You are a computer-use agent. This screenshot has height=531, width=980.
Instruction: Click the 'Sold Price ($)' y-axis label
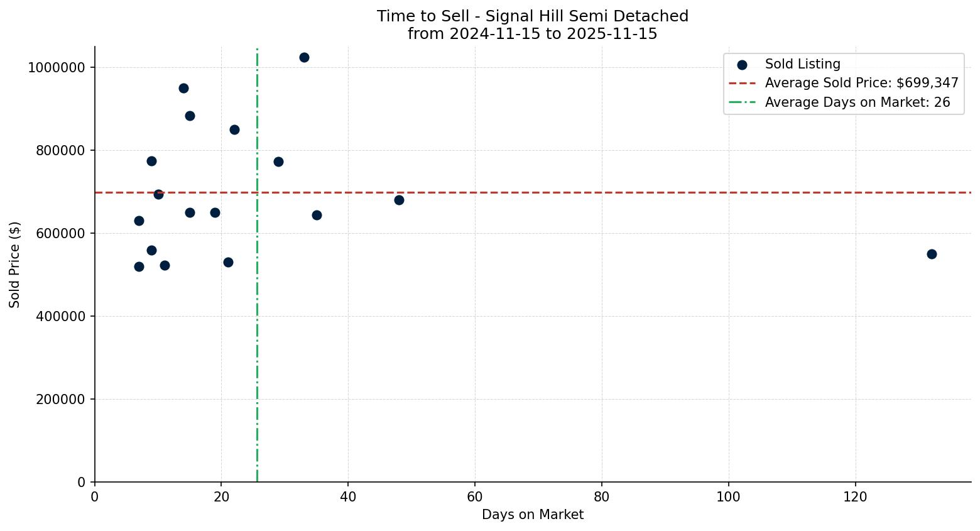click(x=15, y=265)
